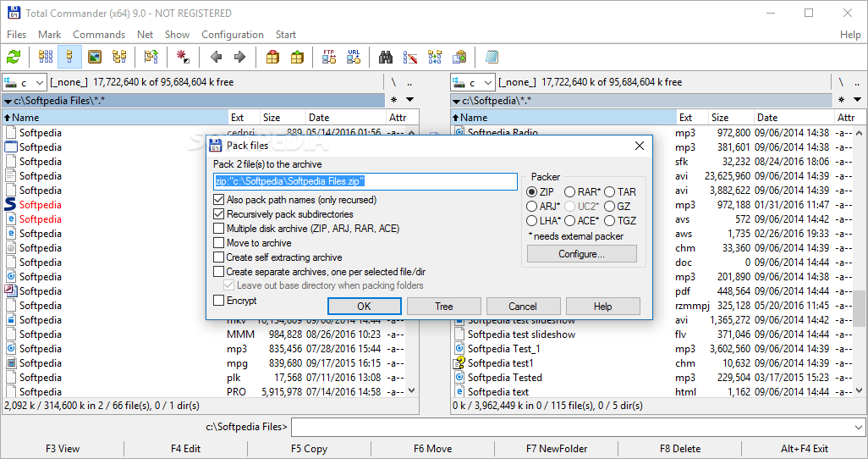Open the right panel directory history arrow

pos(858,100)
